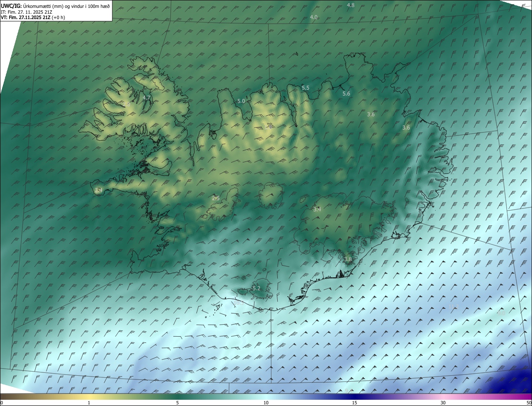The width and height of the screenshot is (532, 406).
Task: Select the 'IT: Fim. 27. 11. 2025 21Z' line
Action: pos(27,12)
